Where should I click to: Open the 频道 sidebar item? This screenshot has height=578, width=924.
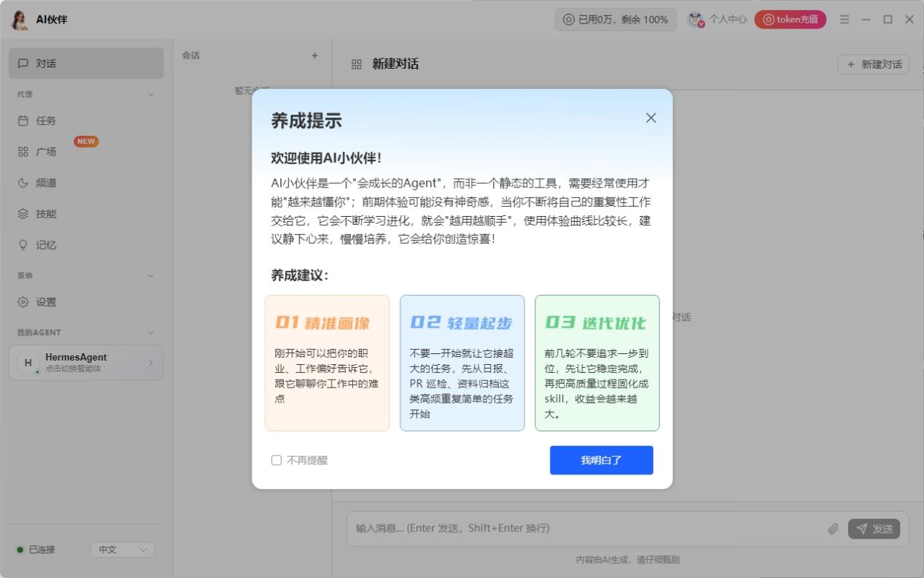coord(86,183)
